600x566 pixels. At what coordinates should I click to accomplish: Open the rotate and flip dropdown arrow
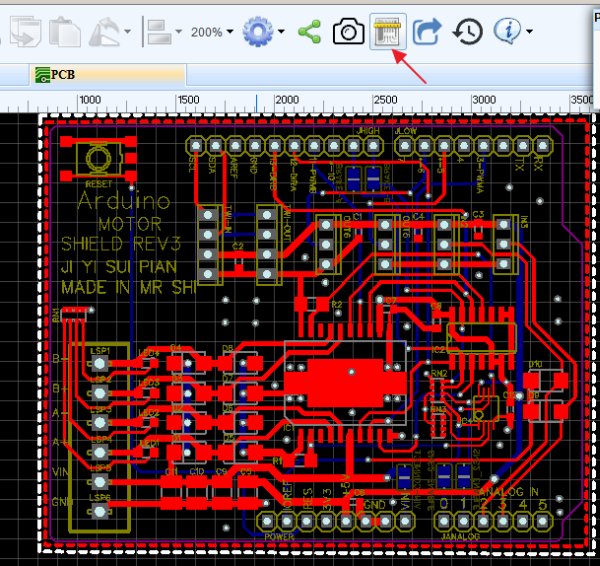pos(127,31)
